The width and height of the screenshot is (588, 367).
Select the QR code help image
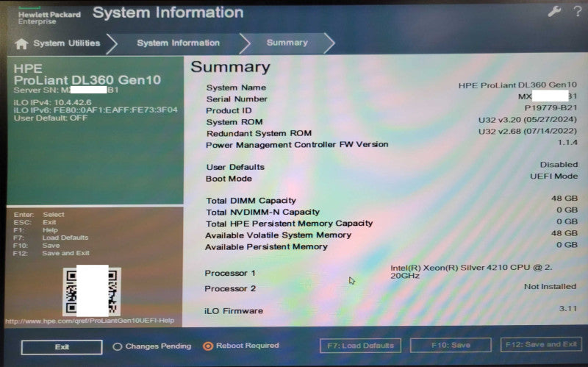pyautogui.click(x=92, y=291)
